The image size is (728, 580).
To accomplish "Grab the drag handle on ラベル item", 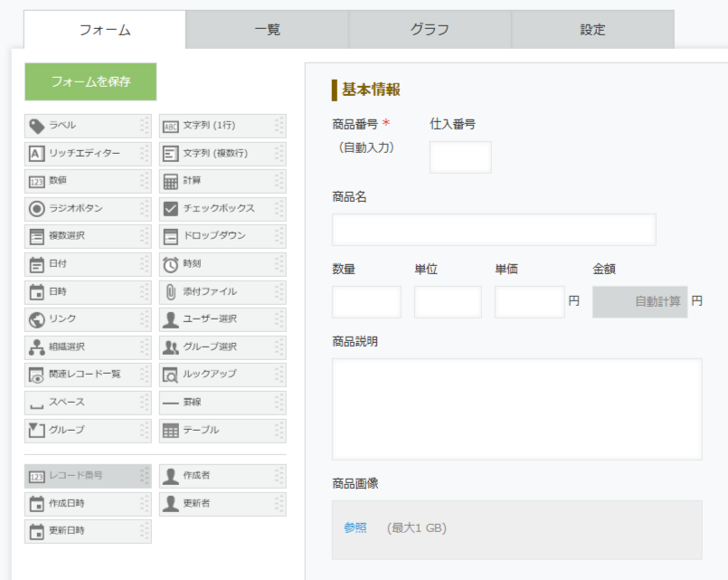I will [145, 126].
